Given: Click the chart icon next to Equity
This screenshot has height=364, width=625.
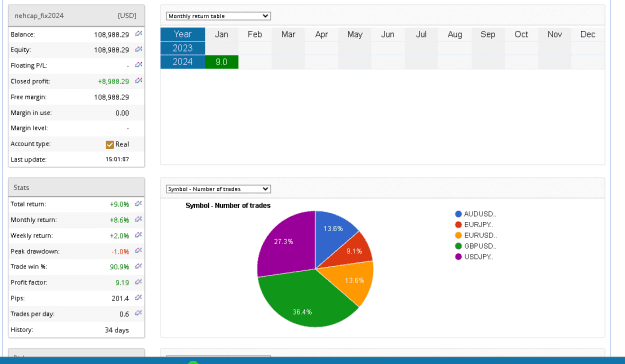Looking at the screenshot, I should 138,49.
